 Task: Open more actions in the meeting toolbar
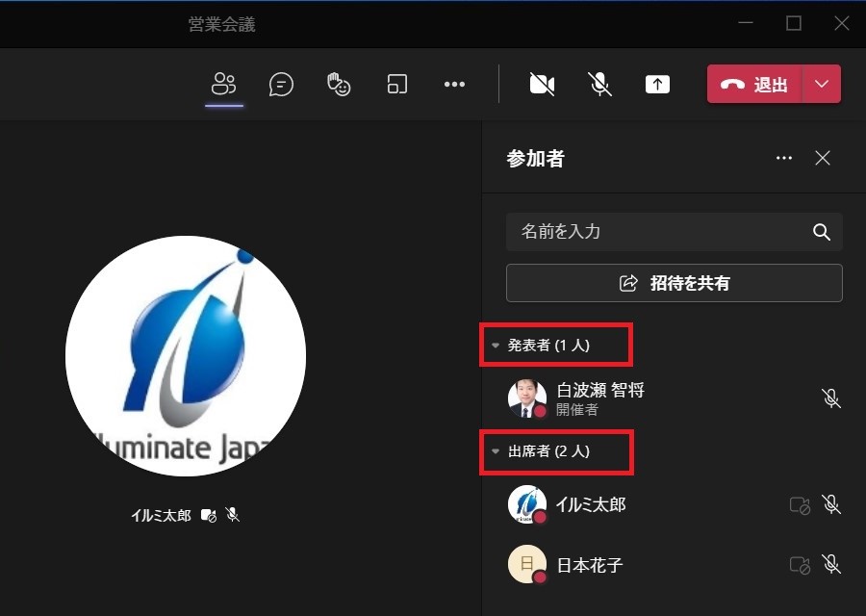454,85
